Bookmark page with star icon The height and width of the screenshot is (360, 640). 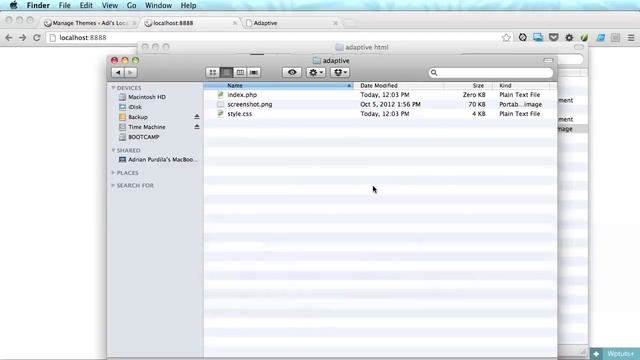pyautogui.click(x=506, y=38)
